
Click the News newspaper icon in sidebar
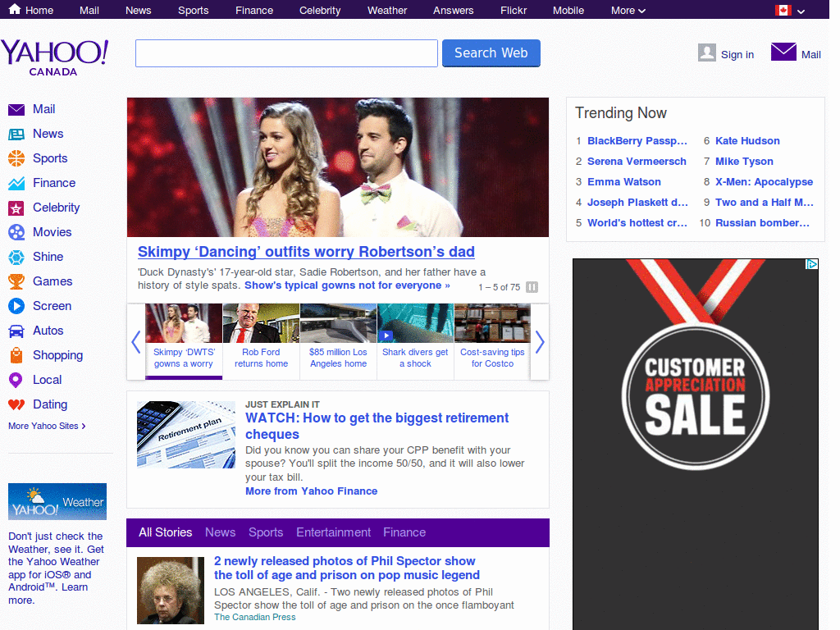pos(16,134)
